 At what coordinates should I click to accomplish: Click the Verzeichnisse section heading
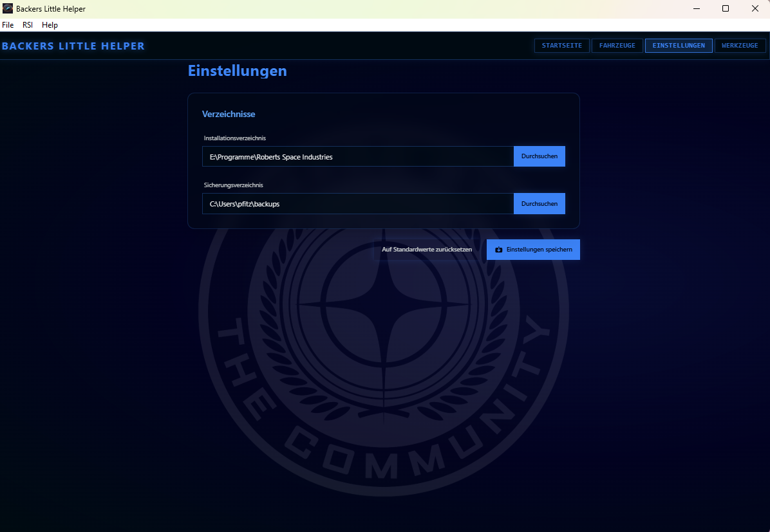pos(229,114)
